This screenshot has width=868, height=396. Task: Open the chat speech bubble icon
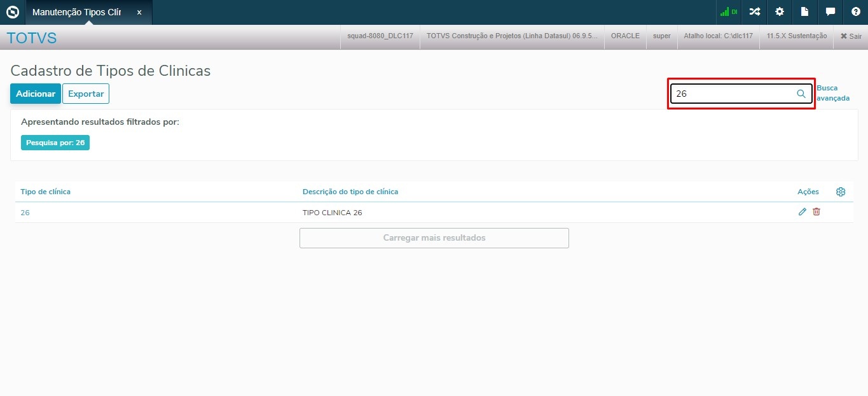coord(830,12)
